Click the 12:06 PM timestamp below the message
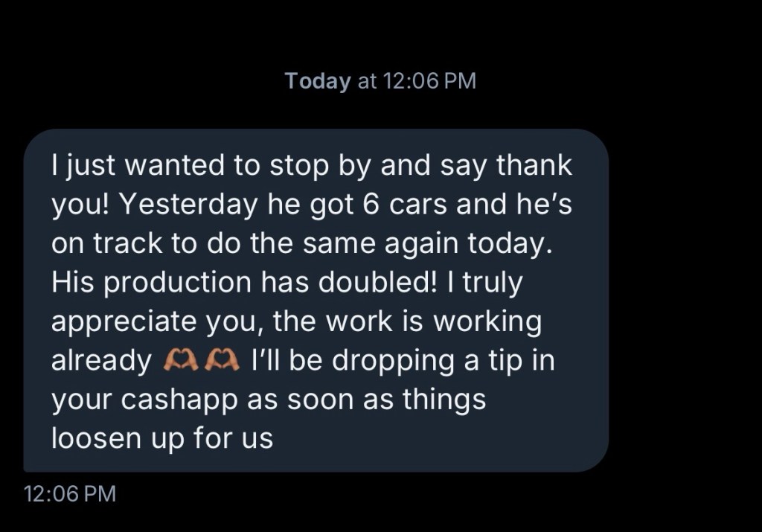The image size is (762, 532). pos(70,493)
